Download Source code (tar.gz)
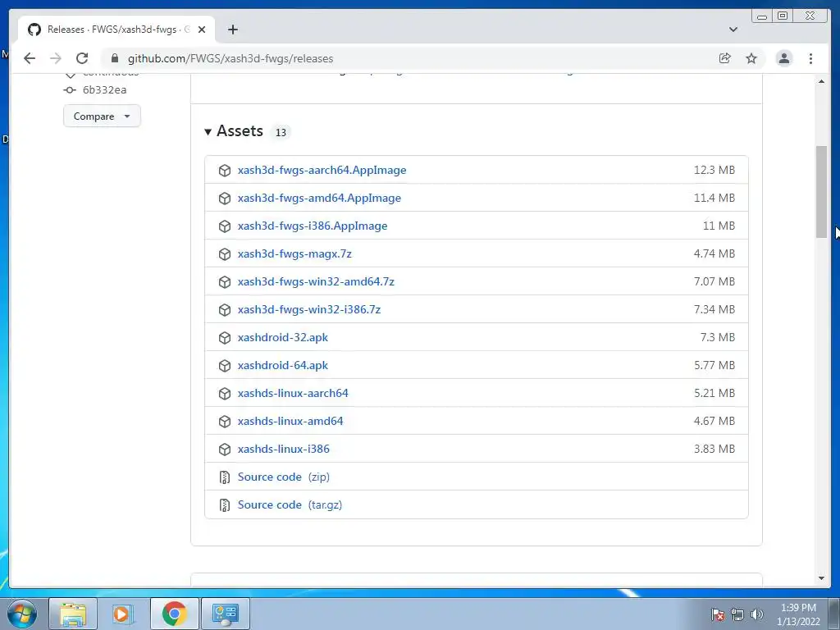The width and height of the screenshot is (840, 630). pyautogui.click(x=290, y=504)
